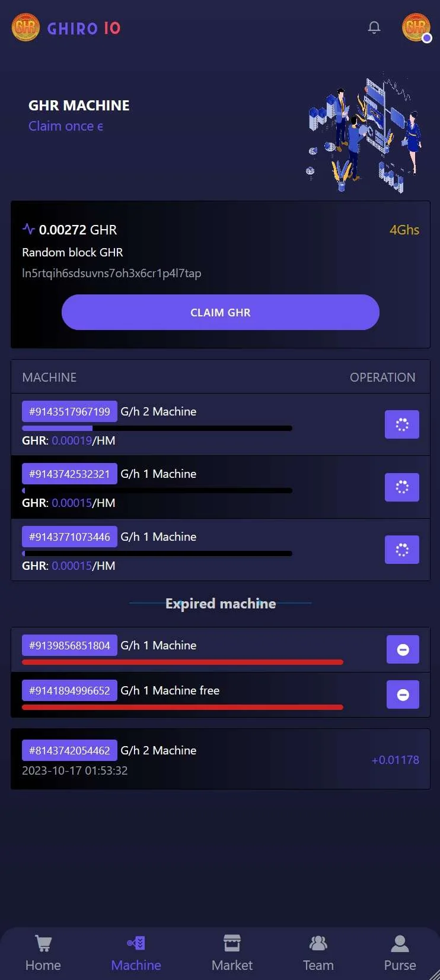
Task: Tap the GHIRO IO logo
Action: coord(66,28)
